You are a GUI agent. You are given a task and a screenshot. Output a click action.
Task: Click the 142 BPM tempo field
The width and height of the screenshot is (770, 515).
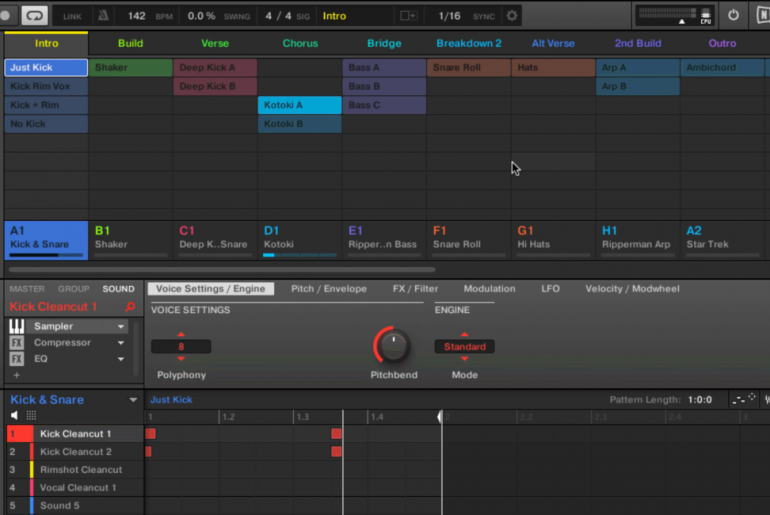pos(137,16)
